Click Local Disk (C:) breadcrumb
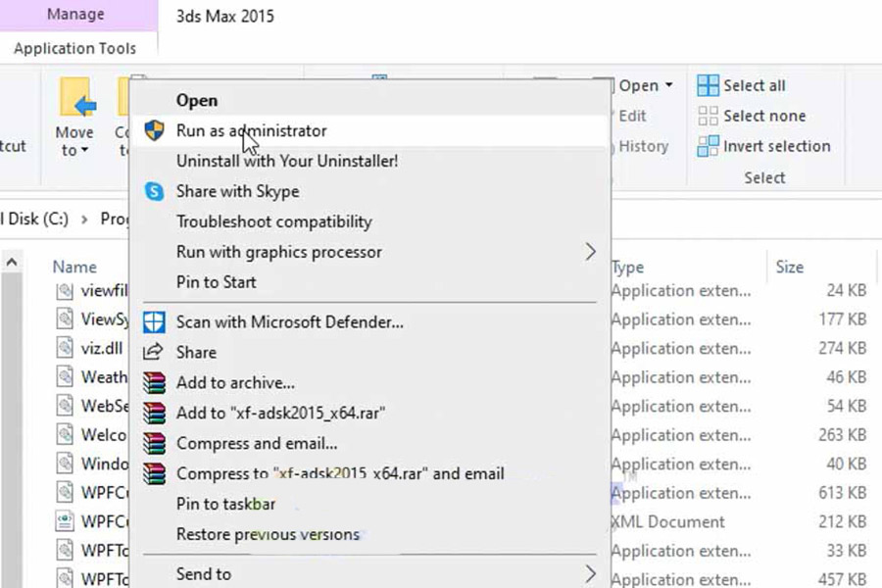882x588 pixels. (33, 219)
